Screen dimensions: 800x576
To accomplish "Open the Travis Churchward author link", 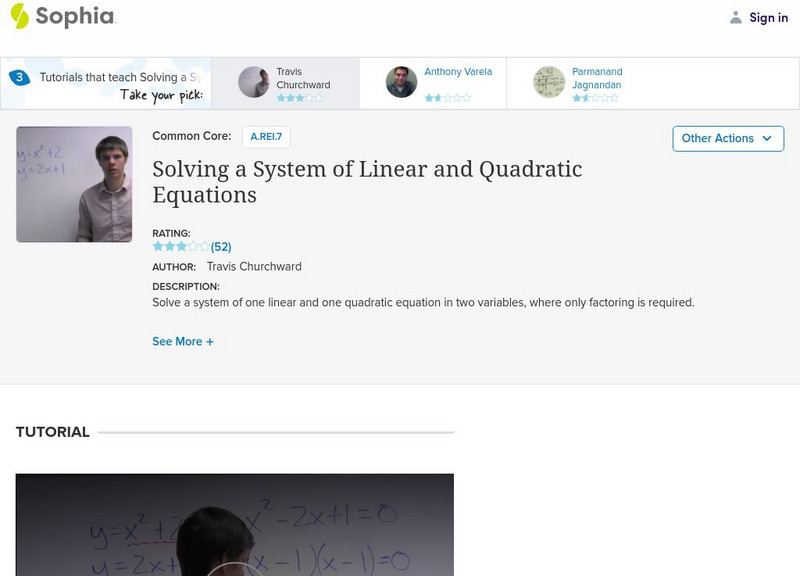I will [x=253, y=267].
